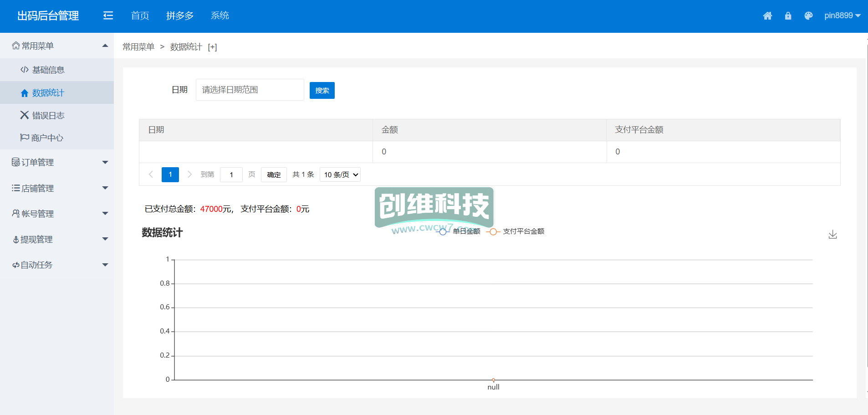Viewport: 868px width, 415px height.
Task: Open the pin8899 user dropdown
Action: pyautogui.click(x=842, y=15)
